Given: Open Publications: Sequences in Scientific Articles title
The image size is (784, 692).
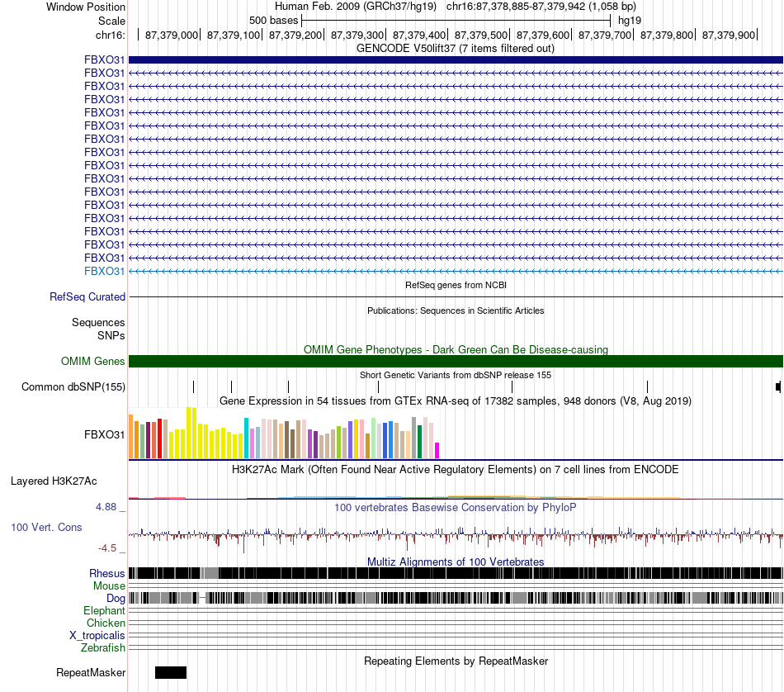Looking at the screenshot, I should click(x=456, y=310).
